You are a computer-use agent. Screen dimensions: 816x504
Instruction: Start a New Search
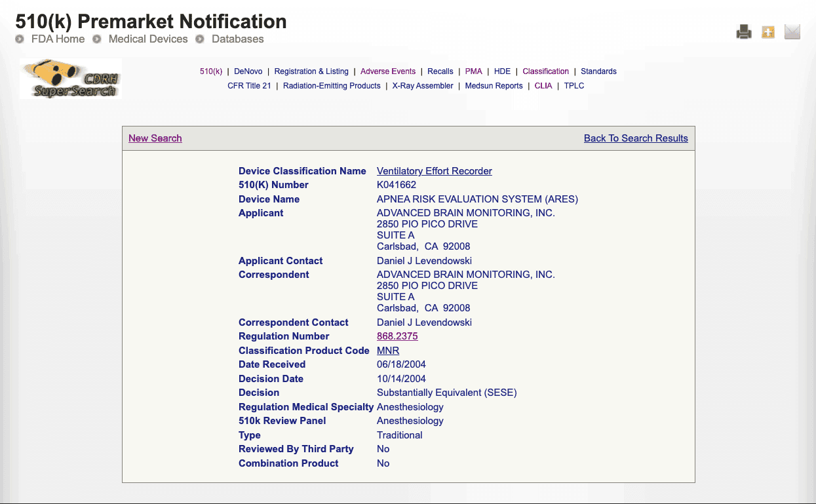(155, 138)
